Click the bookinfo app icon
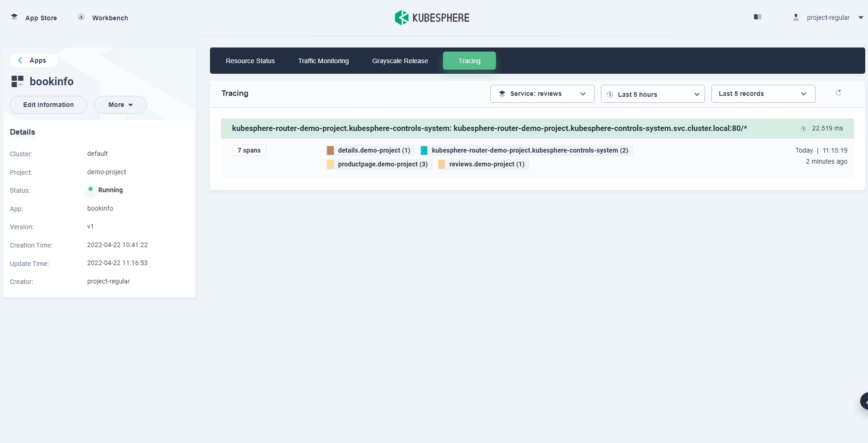This screenshot has width=868, height=443. [x=17, y=82]
